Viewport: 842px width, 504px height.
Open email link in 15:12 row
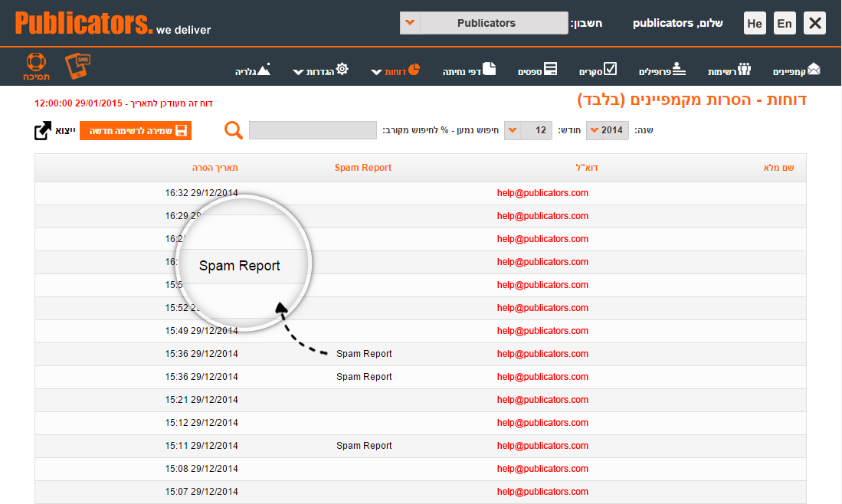point(542,422)
